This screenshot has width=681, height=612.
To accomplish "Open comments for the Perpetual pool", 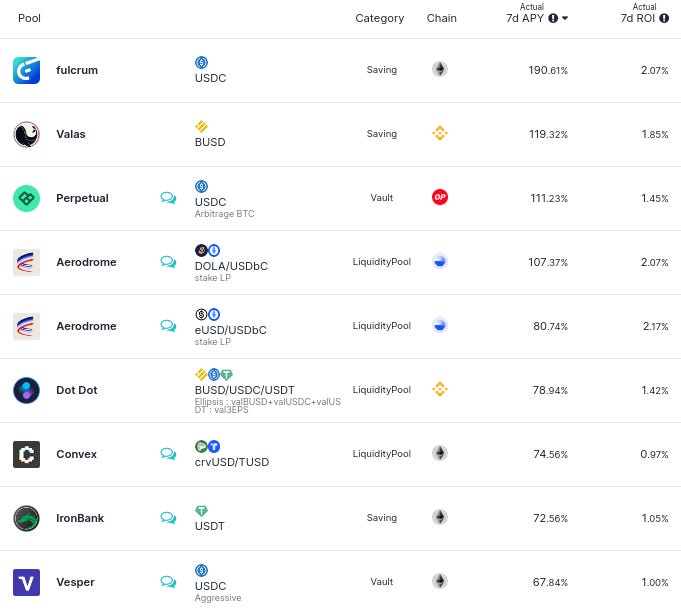I will 168,198.
